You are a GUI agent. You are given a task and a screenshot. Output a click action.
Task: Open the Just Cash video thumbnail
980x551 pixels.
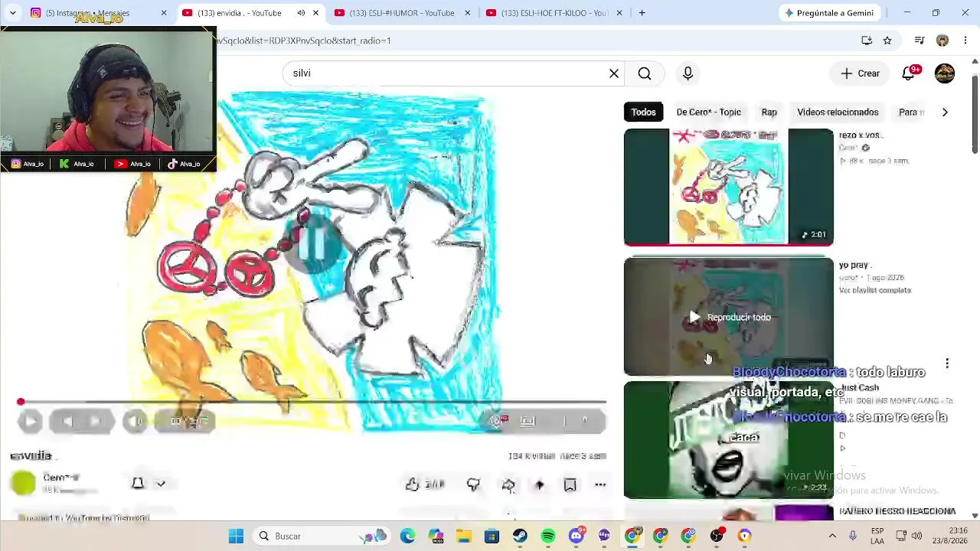(x=728, y=440)
